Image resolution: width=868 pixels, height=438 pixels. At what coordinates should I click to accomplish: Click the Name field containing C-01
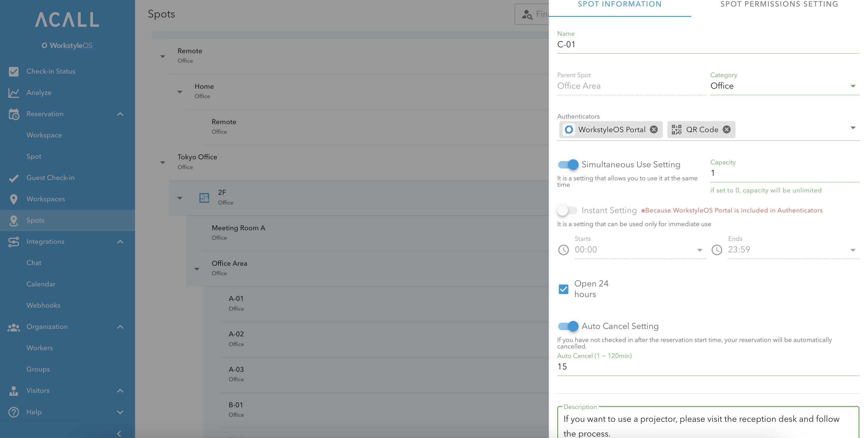pos(708,45)
